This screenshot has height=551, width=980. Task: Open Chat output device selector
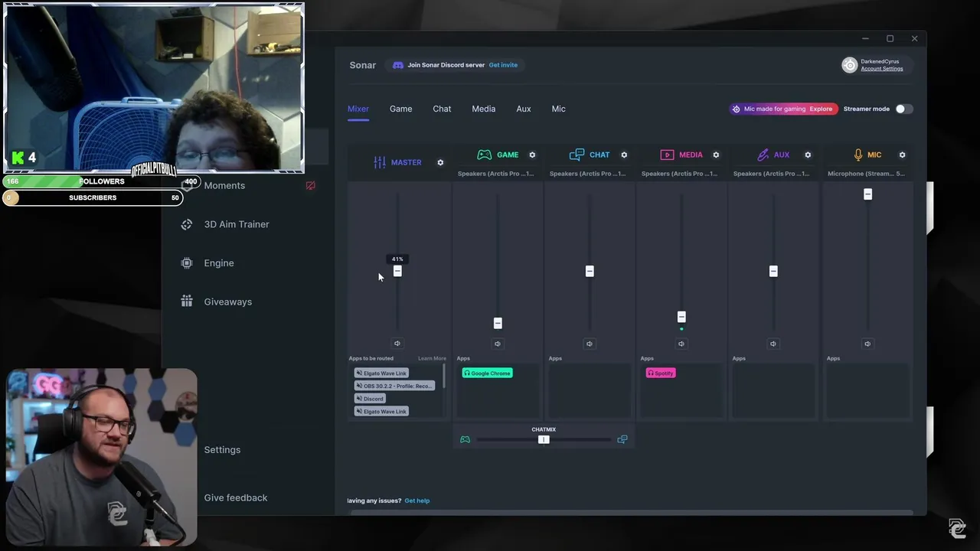pos(588,174)
